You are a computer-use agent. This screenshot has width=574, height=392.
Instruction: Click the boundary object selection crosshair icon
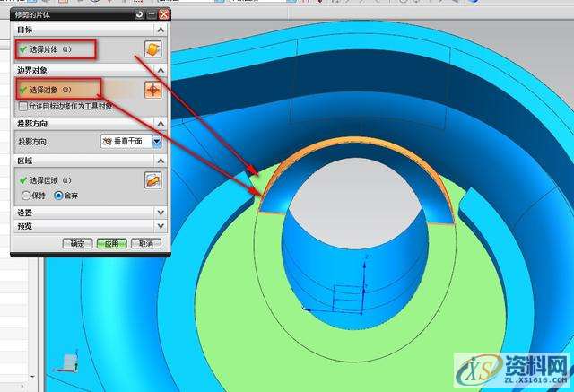[152, 90]
